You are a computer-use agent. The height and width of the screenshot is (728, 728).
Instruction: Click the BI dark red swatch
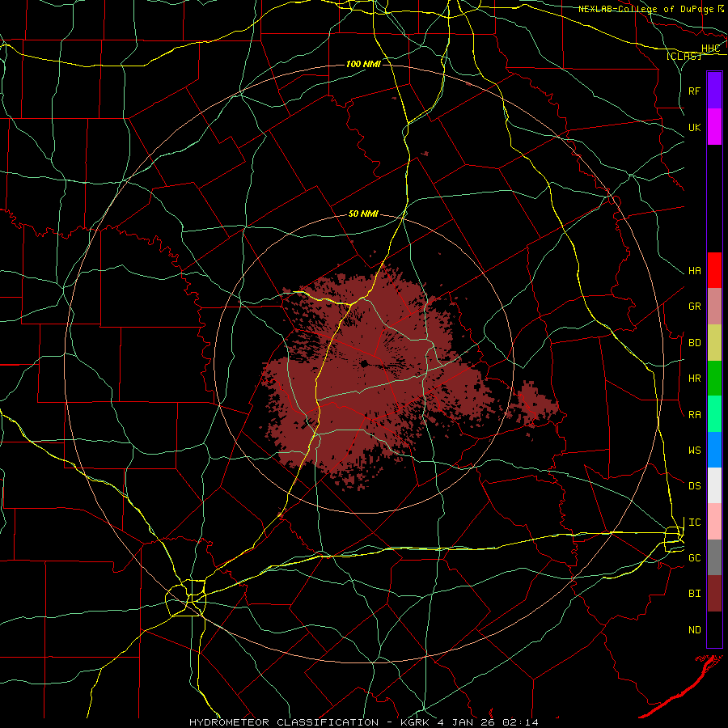coord(714,594)
